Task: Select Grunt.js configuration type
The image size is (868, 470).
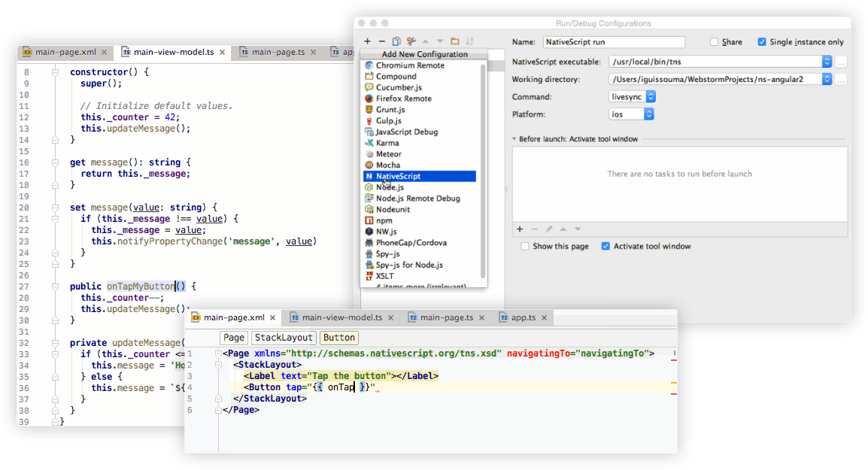Action: coord(420,110)
